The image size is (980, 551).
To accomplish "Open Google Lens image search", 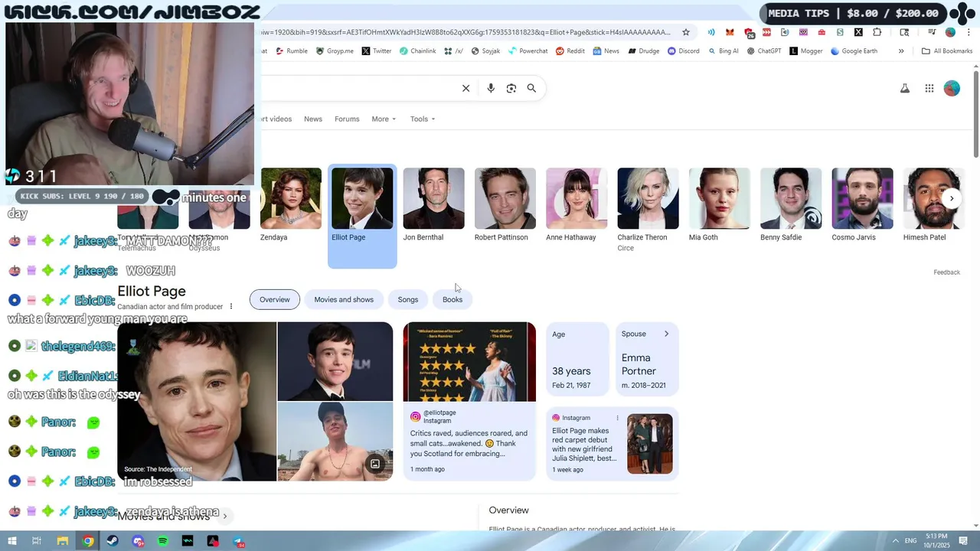I will click(511, 88).
